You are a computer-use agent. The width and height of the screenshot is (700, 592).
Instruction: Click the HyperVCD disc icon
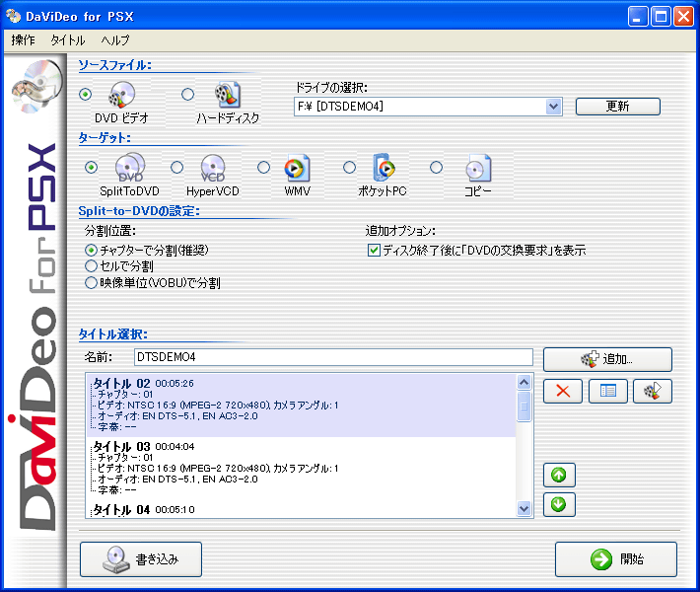(x=213, y=168)
